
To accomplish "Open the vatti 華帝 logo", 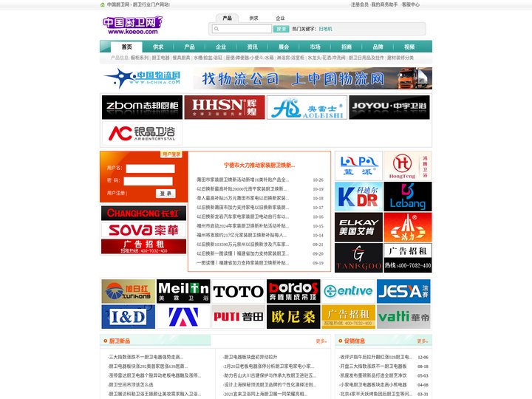I will pyautogui.click(x=403, y=316).
